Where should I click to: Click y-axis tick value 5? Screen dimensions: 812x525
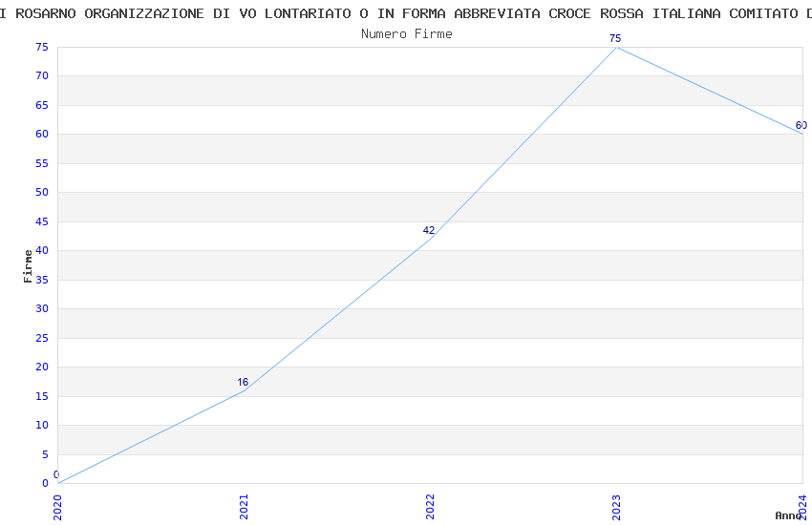pyautogui.click(x=45, y=454)
